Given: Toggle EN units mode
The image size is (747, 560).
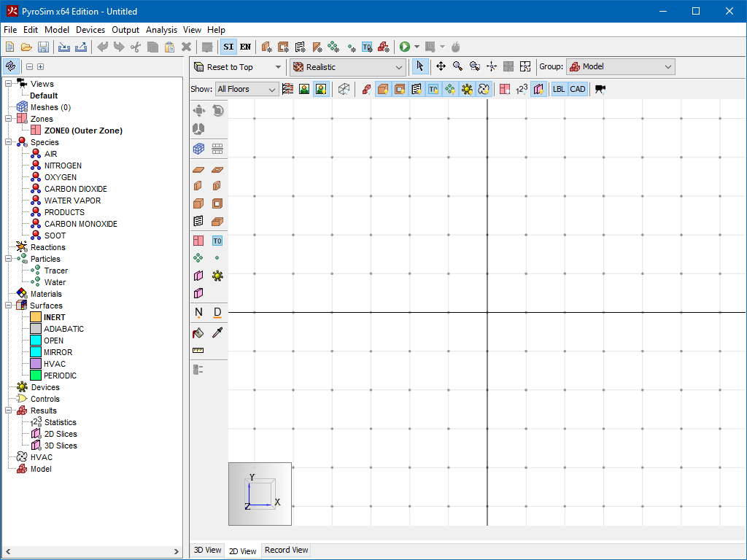Looking at the screenshot, I should (245, 47).
